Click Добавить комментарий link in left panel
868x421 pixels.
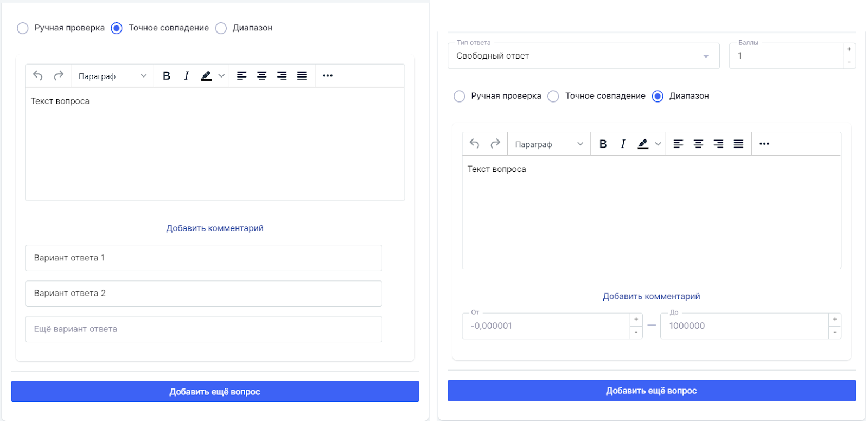click(x=215, y=228)
